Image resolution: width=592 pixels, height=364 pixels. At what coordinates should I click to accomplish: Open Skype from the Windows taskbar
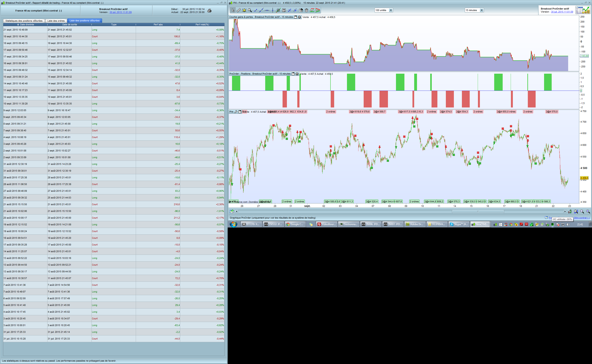459,224
